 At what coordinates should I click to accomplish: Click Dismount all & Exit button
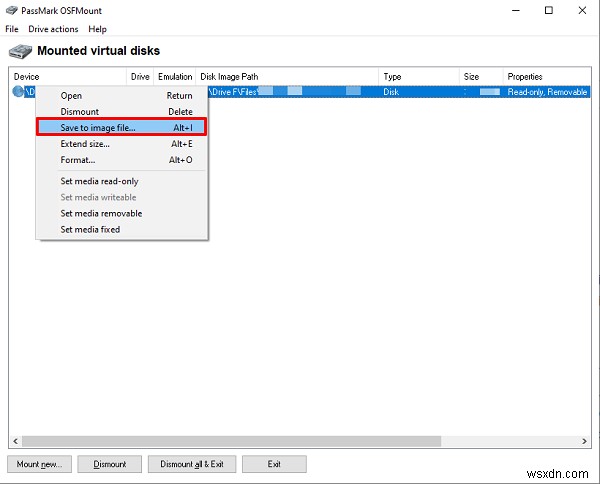point(192,464)
